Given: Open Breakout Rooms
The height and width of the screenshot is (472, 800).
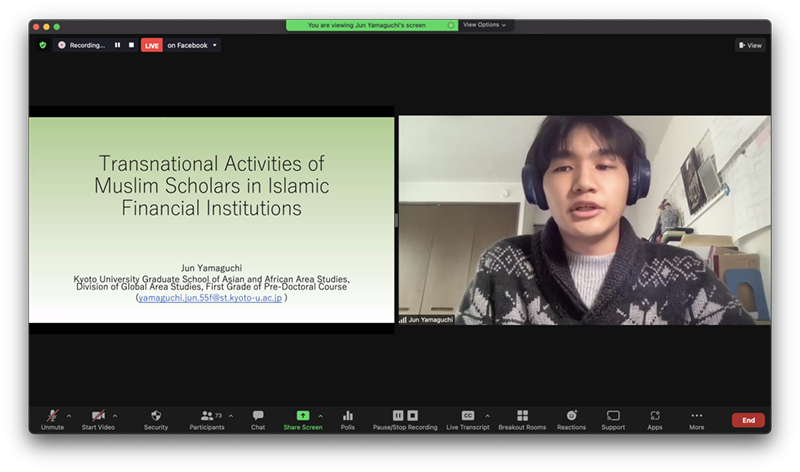Looking at the screenshot, I should [522, 416].
